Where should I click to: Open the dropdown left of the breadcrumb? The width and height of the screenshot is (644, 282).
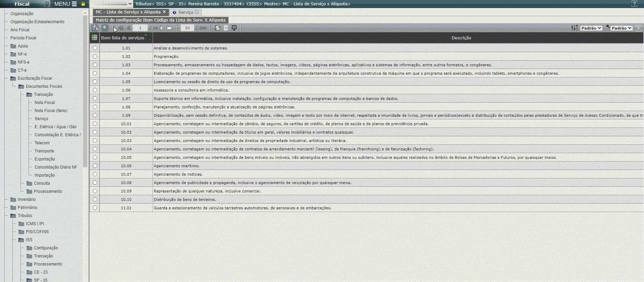pyautogui.click(x=112, y=4)
